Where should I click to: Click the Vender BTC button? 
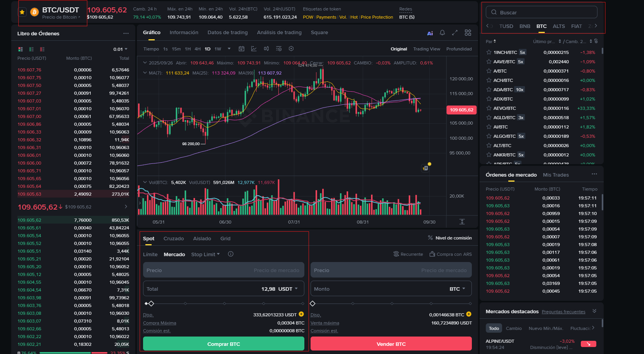pos(390,344)
